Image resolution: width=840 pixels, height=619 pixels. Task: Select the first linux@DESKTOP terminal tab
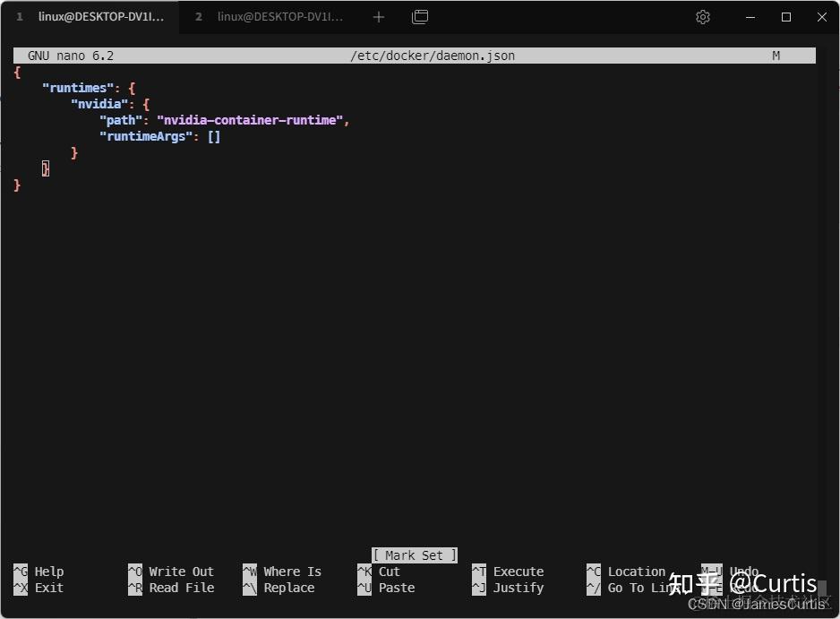coord(90,16)
